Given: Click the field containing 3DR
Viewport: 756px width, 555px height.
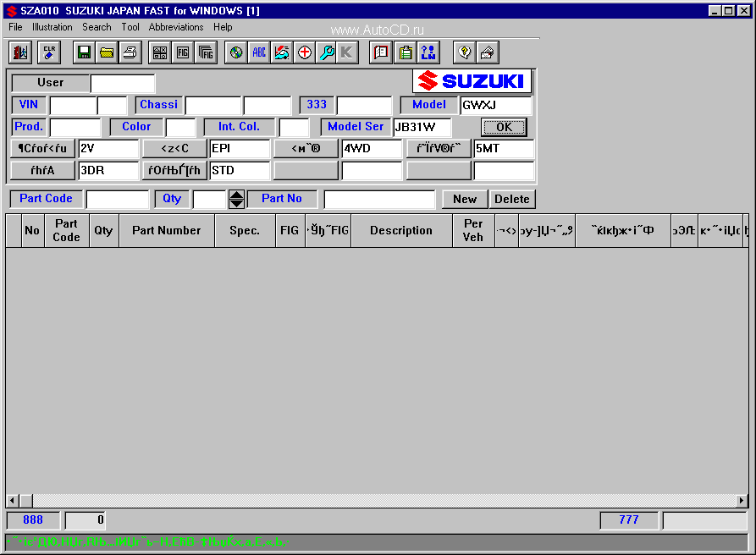Looking at the screenshot, I should click(108, 171).
